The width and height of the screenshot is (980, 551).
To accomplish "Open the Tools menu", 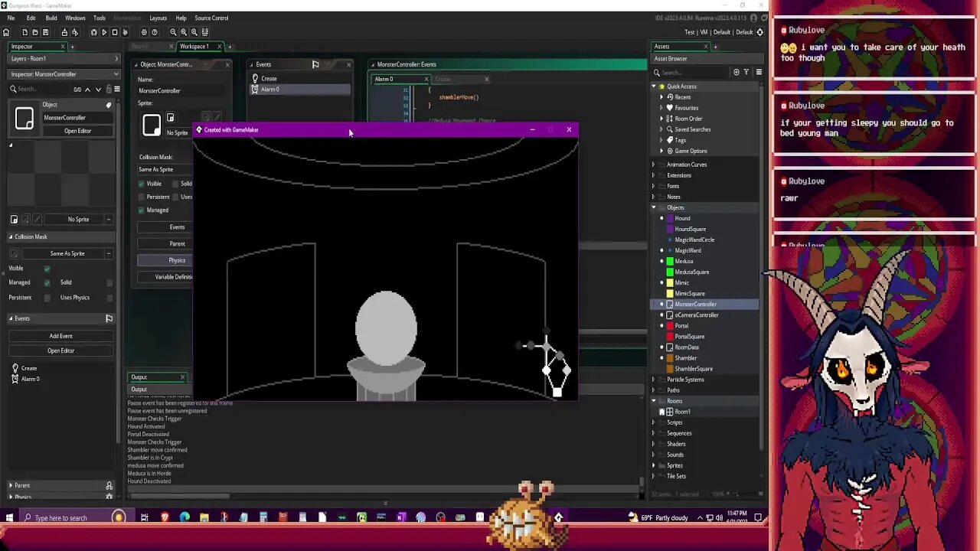I will pyautogui.click(x=100, y=18).
